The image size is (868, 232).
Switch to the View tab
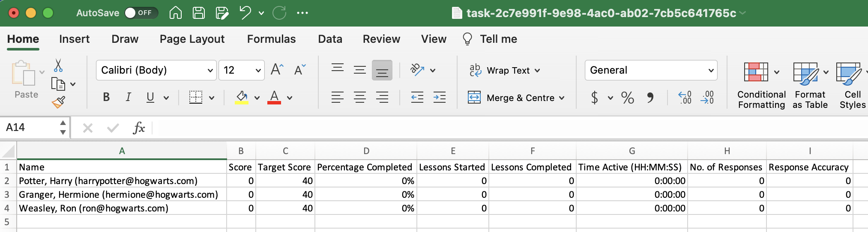point(434,39)
